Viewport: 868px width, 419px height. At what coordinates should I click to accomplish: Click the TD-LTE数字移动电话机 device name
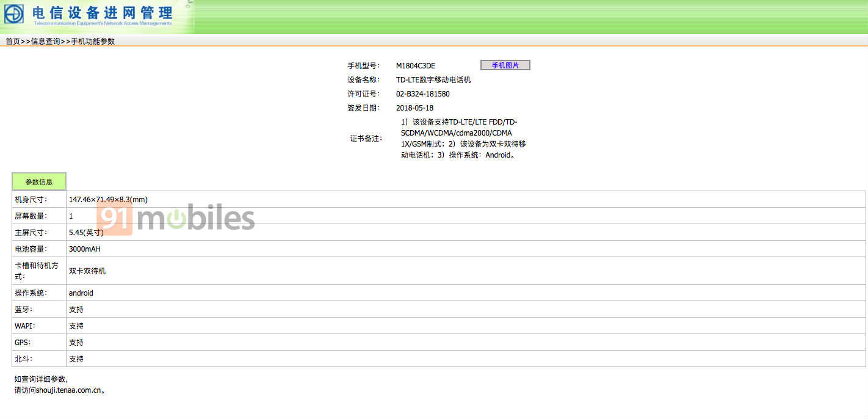pos(433,80)
